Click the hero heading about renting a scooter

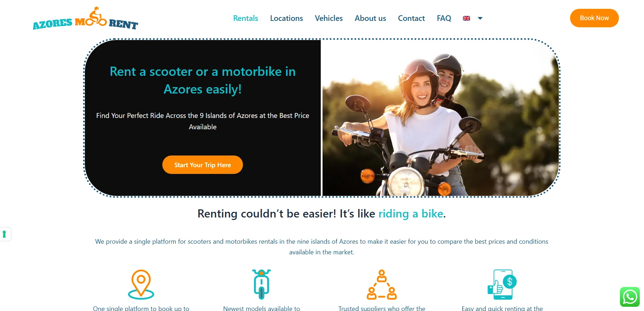coord(203,80)
